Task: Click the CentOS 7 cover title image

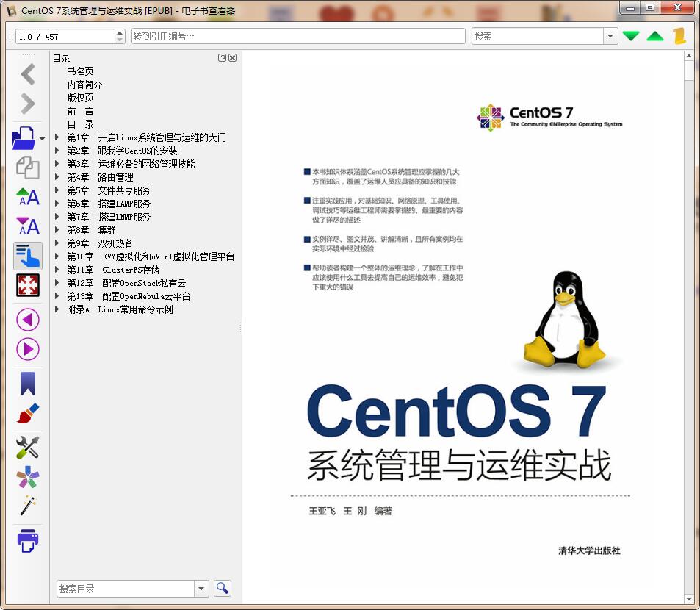Action: [456, 410]
